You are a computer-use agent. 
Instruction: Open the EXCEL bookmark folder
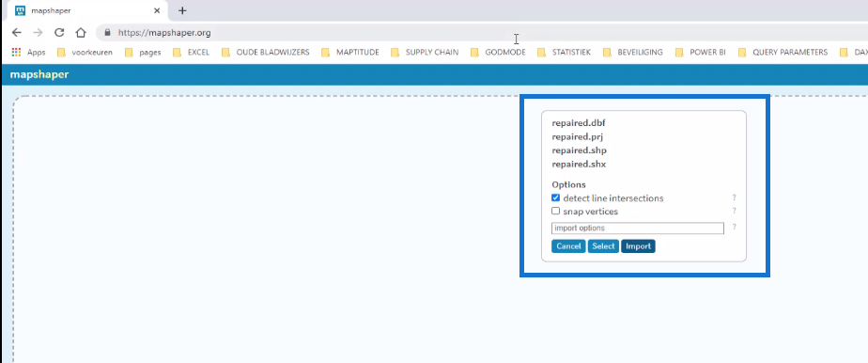(191, 52)
